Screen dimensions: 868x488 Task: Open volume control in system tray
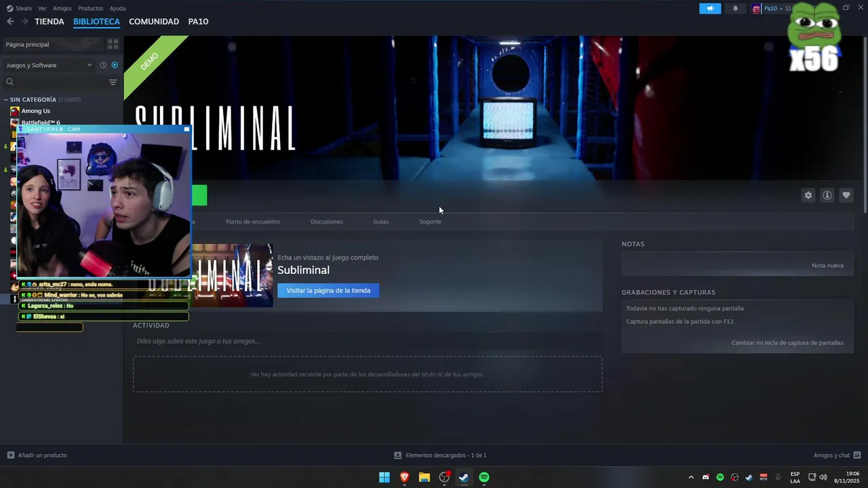pos(823,477)
